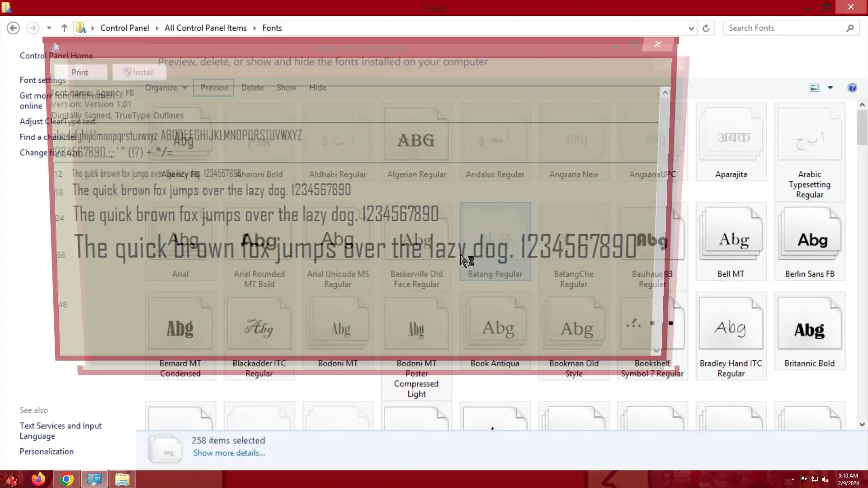Expand the view options dropdown arrow

(830, 88)
